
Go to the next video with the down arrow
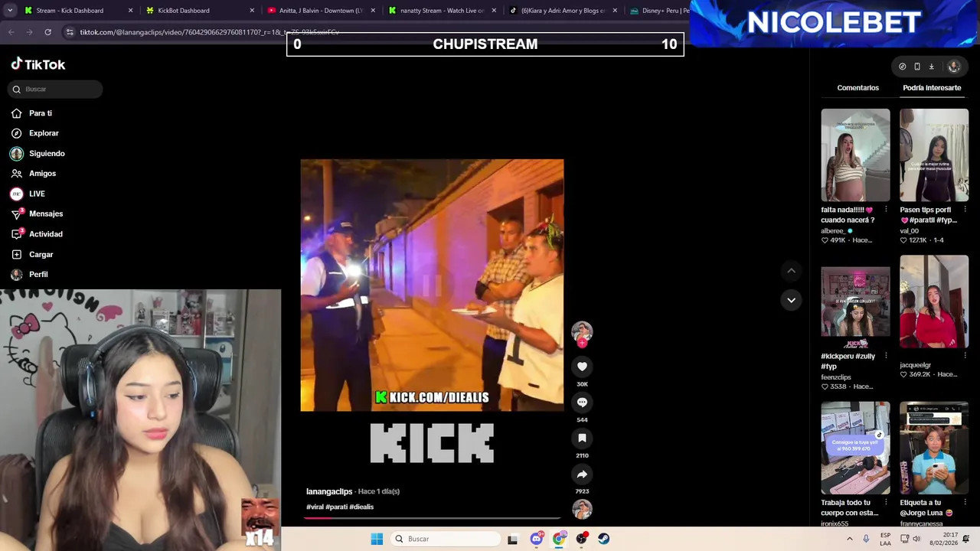point(791,300)
